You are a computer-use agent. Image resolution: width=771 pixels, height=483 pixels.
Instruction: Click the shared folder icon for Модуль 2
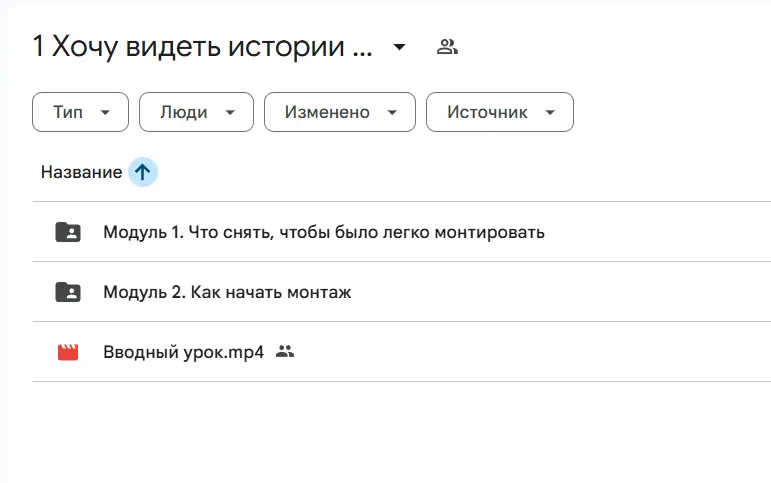(68, 292)
